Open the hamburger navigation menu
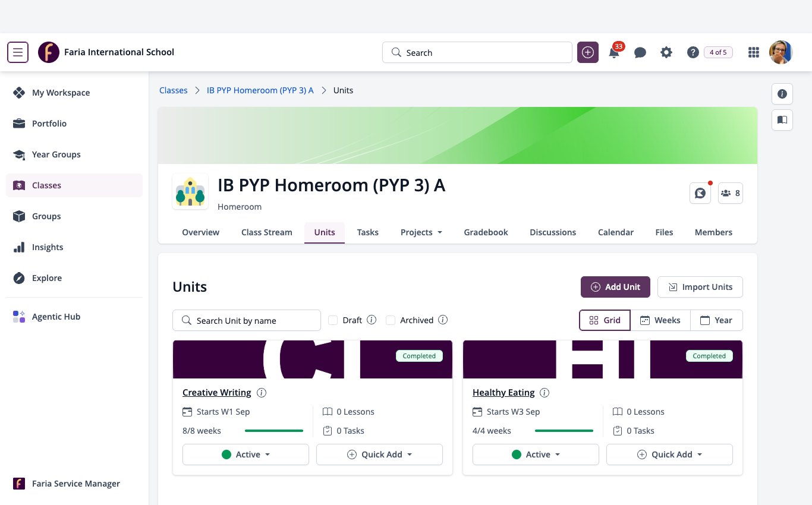Image resolution: width=812 pixels, height=505 pixels. tap(18, 52)
